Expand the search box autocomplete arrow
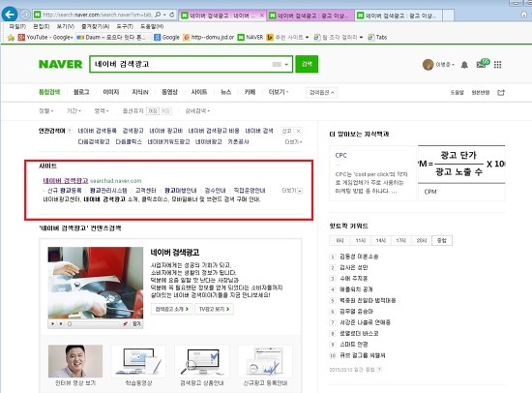532x393 pixels. [286, 64]
